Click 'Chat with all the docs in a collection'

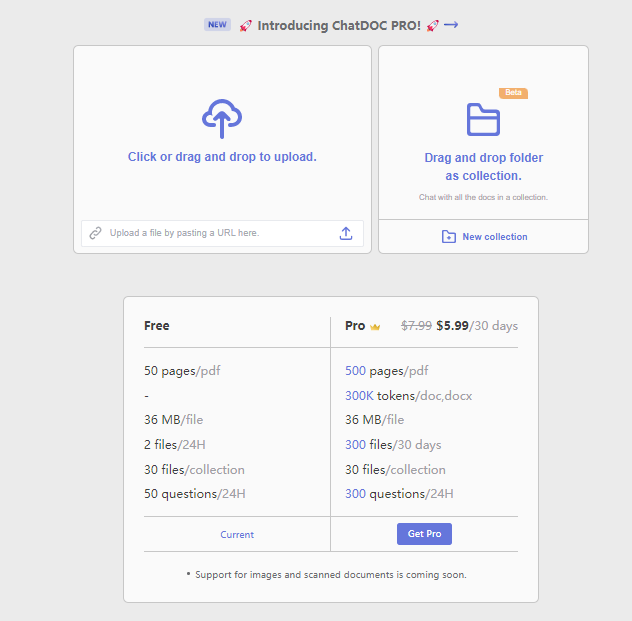coord(483,197)
